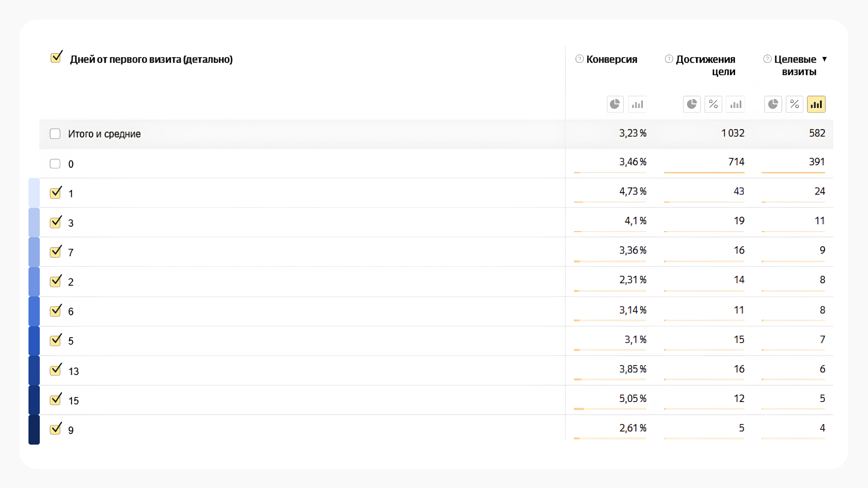868x488 pixels.
Task: Sort by Достижения цели column header
Action: pyautogui.click(x=705, y=65)
